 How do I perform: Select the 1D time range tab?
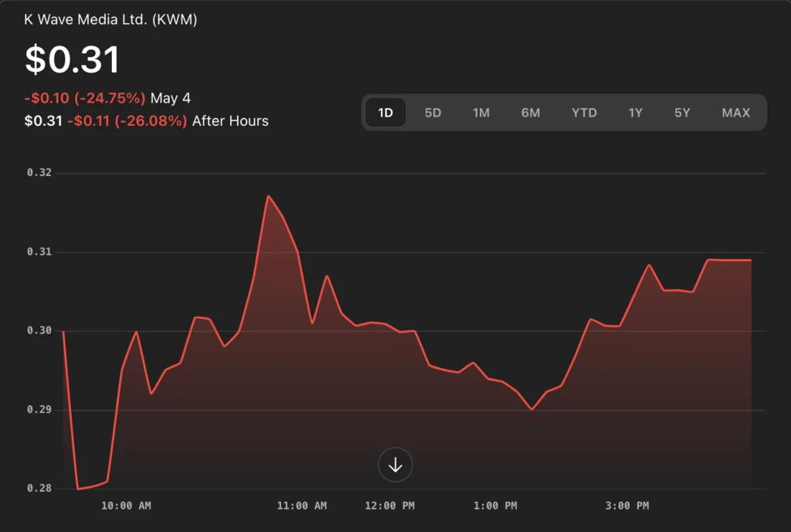(x=385, y=113)
